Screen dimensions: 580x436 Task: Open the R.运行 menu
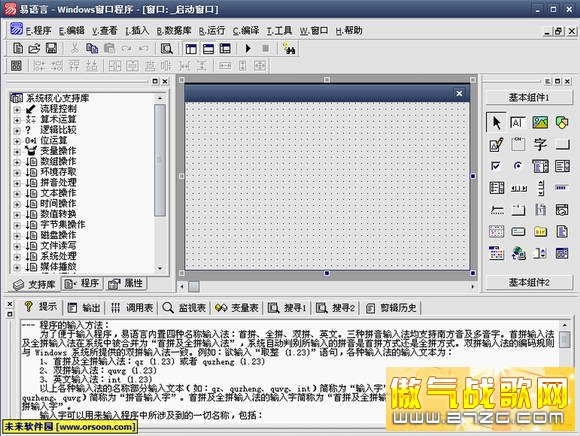(x=212, y=31)
